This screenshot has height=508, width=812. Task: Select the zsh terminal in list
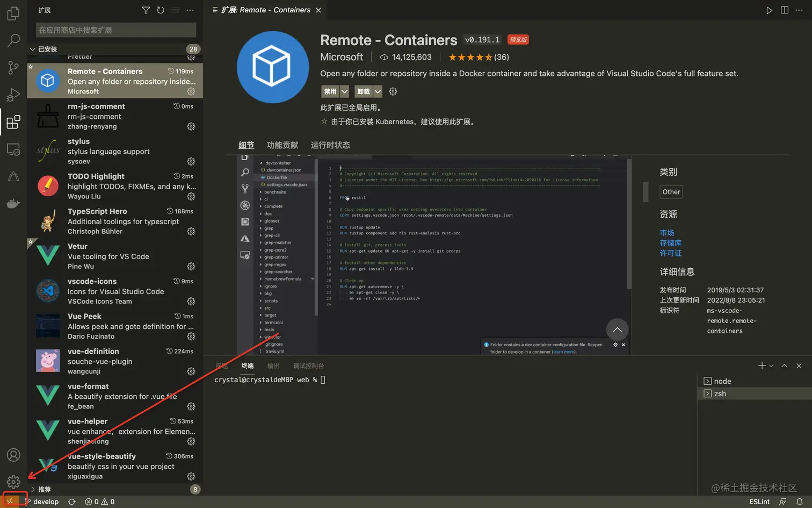753,393
